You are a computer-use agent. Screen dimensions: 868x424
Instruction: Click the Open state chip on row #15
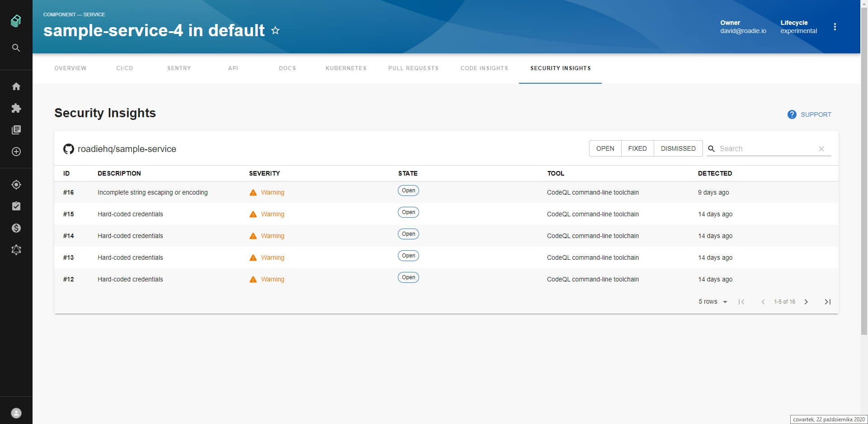click(408, 212)
